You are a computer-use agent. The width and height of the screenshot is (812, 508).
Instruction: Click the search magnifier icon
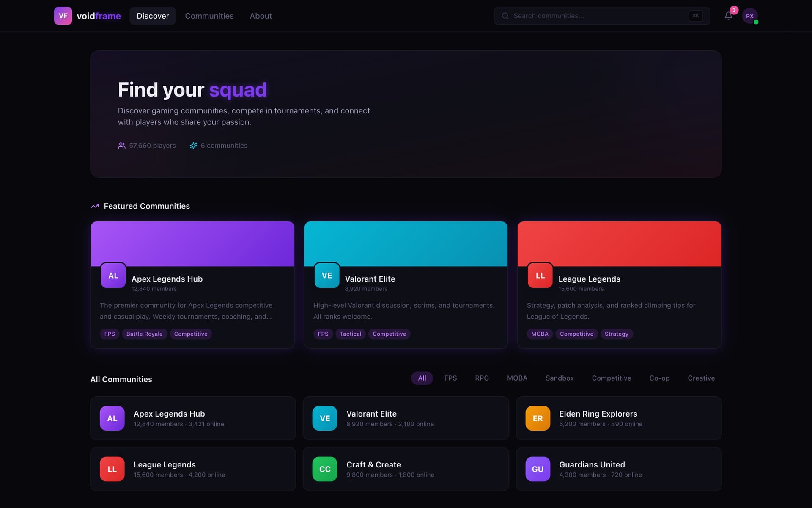505,16
